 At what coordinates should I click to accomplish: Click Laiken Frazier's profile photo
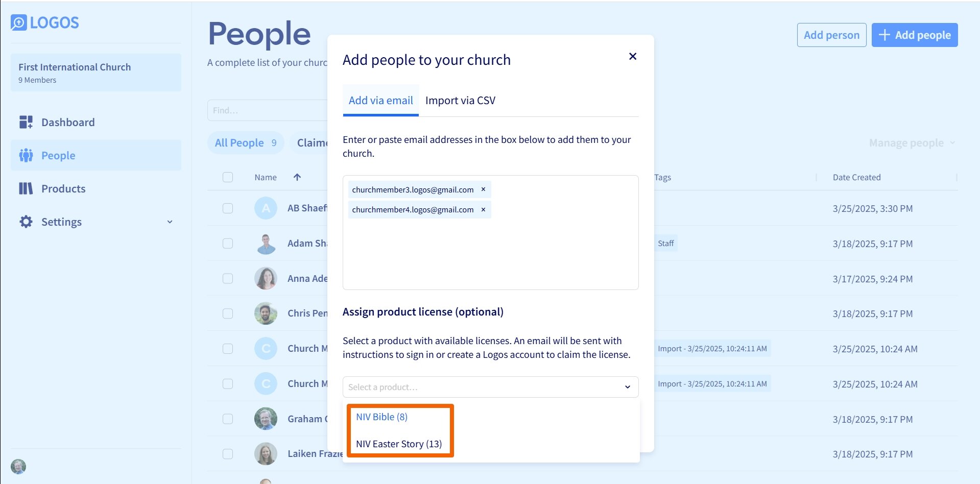point(266,454)
